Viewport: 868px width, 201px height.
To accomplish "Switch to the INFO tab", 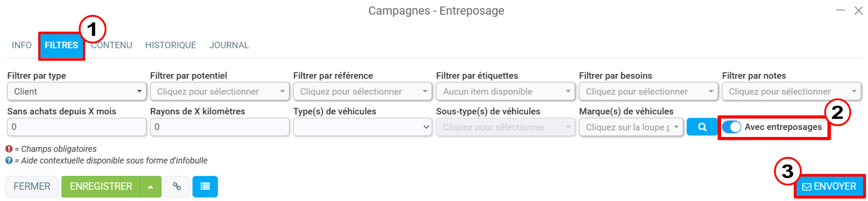I will (22, 45).
